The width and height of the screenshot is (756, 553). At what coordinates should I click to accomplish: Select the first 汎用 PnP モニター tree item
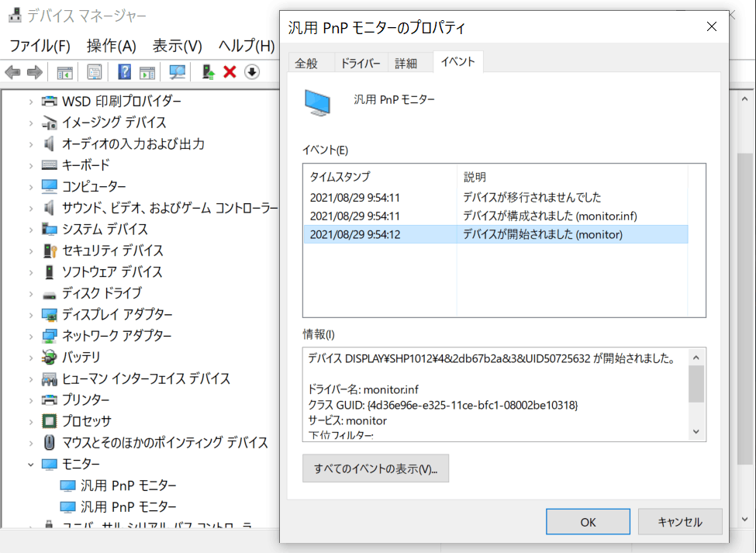coord(128,486)
